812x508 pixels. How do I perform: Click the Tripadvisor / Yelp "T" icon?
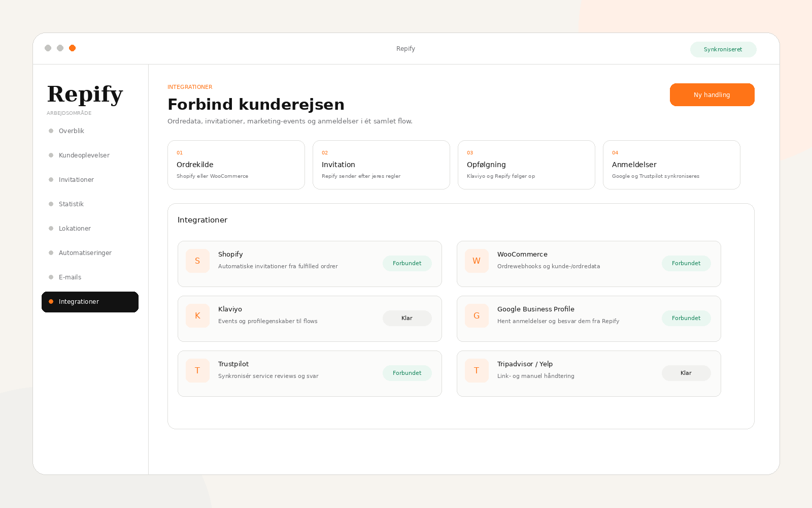(x=477, y=370)
